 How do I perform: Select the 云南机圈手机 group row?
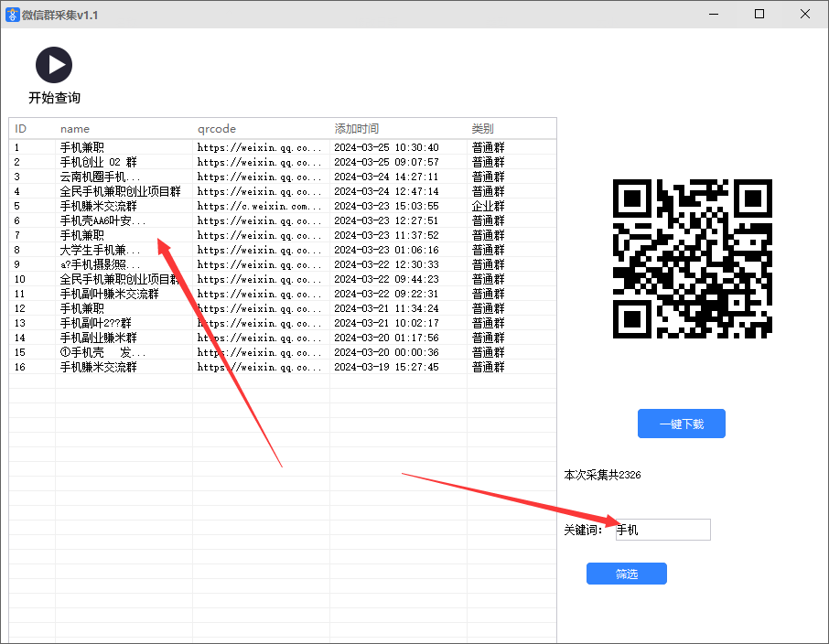[x=101, y=177]
